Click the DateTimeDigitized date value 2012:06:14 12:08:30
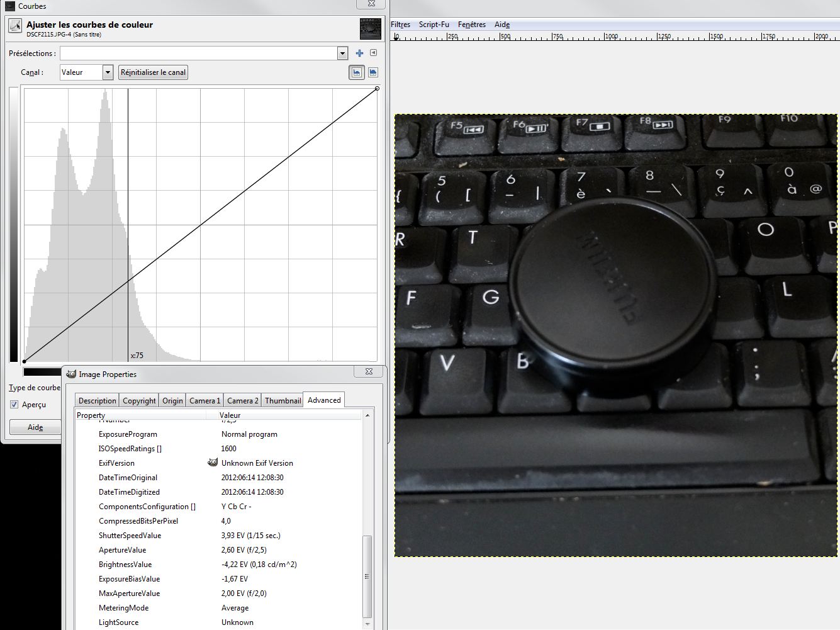 tap(252, 492)
